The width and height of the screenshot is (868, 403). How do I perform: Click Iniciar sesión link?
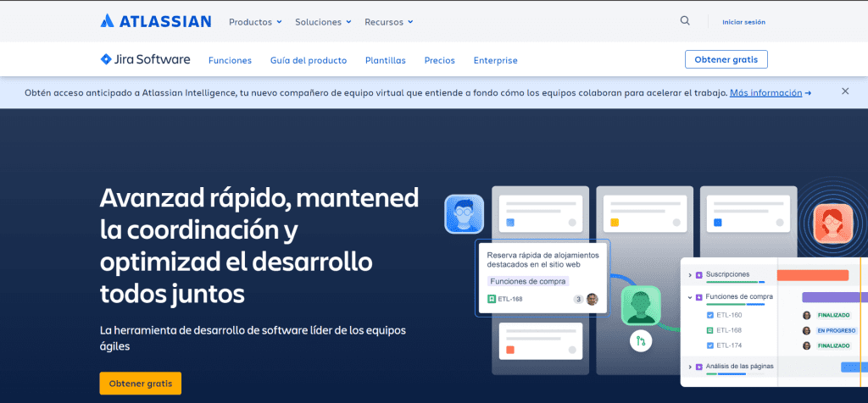(743, 22)
